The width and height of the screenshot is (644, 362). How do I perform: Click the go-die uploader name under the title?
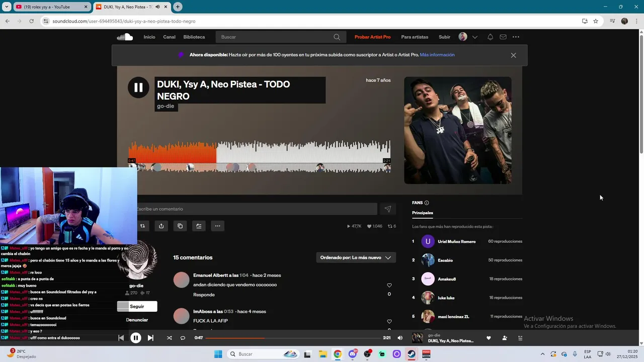[x=166, y=106]
